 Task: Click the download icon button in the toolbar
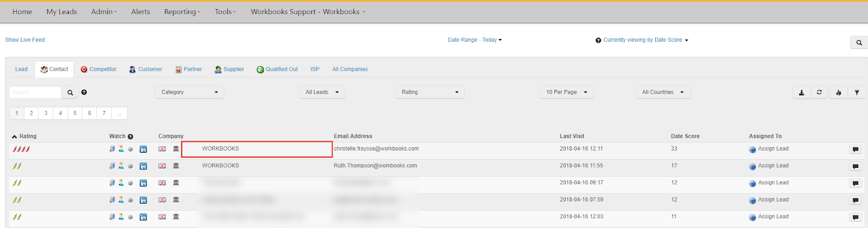pos(801,93)
